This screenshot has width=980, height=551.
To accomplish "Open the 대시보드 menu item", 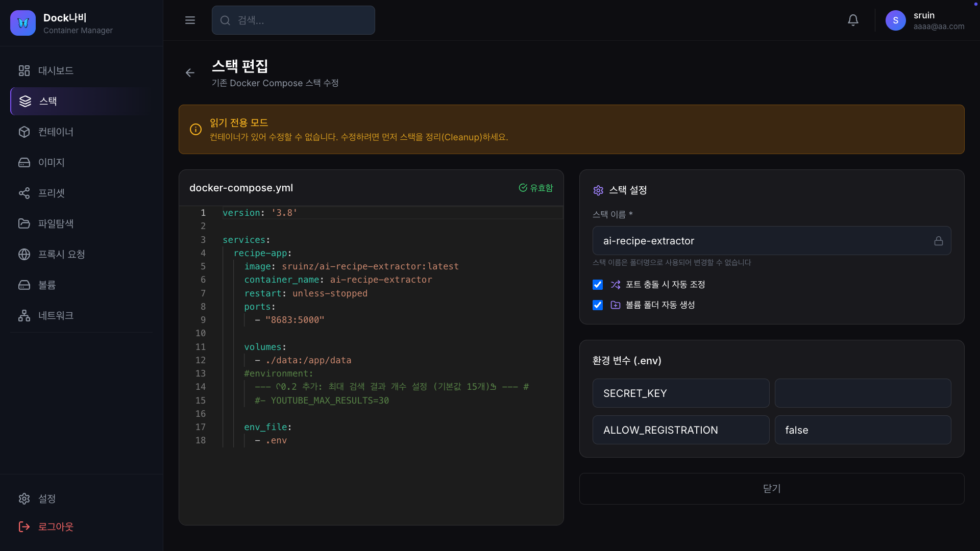I will tap(56, 70).
